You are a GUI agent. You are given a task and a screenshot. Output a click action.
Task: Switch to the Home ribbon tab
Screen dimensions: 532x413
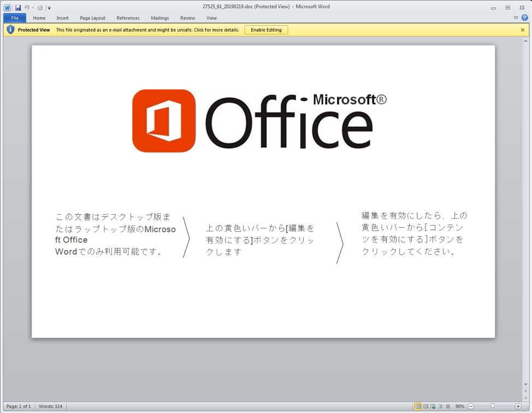click(39, 18)
